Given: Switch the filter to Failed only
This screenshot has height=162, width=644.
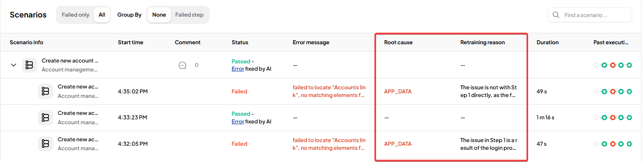Looking at the screenshot, I should [x=76, y=15].
